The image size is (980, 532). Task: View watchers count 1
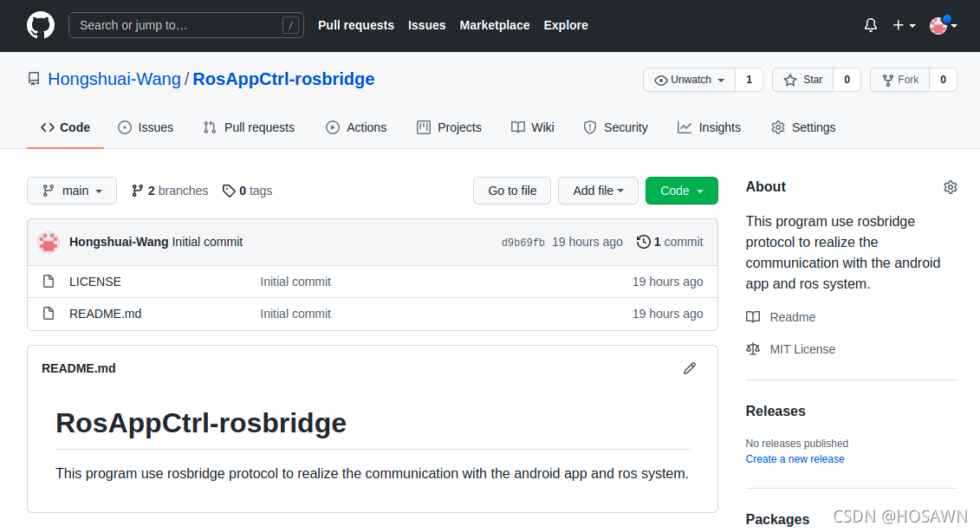tap(749, 80)
